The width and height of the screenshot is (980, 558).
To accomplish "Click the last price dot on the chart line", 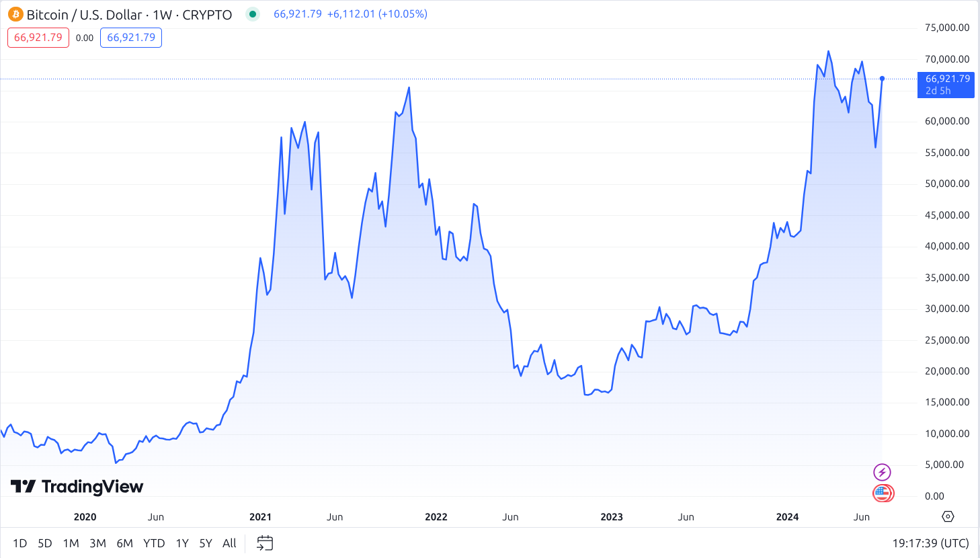I will point(882,79).
